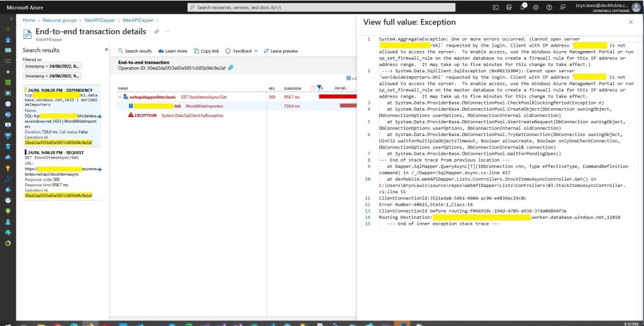Open the notifications bell
The image size is (644, 326).
pos(523,8)
